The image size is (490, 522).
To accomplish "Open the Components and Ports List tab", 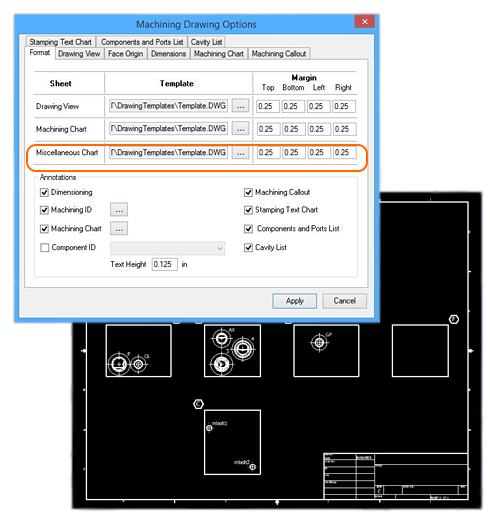I will point(142,42).
